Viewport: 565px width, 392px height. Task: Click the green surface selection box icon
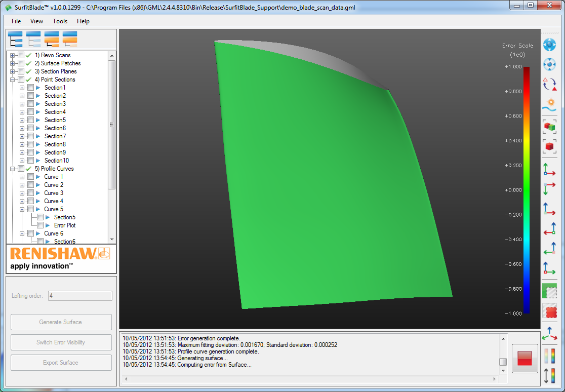[x=549, y=291]
